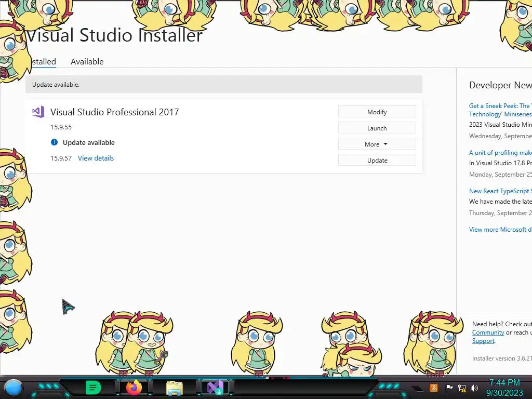Screen dimensions: 532x399
Task: Open the Start orb on taskbar
Action: 14,388
